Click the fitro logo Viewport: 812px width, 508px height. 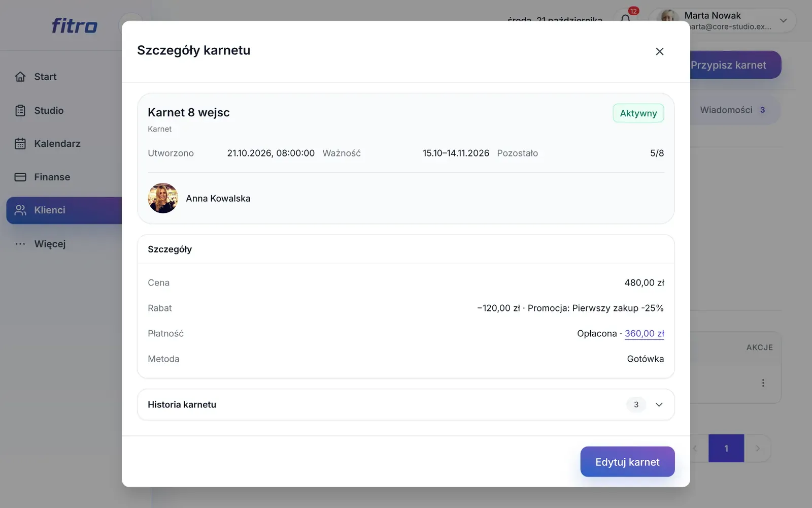(x=75, y=25)
